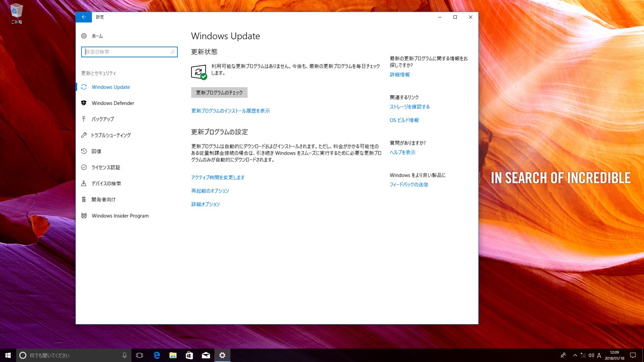Click the Backup upward arrow icon
The image size is (644, 362).
(84, 119)
